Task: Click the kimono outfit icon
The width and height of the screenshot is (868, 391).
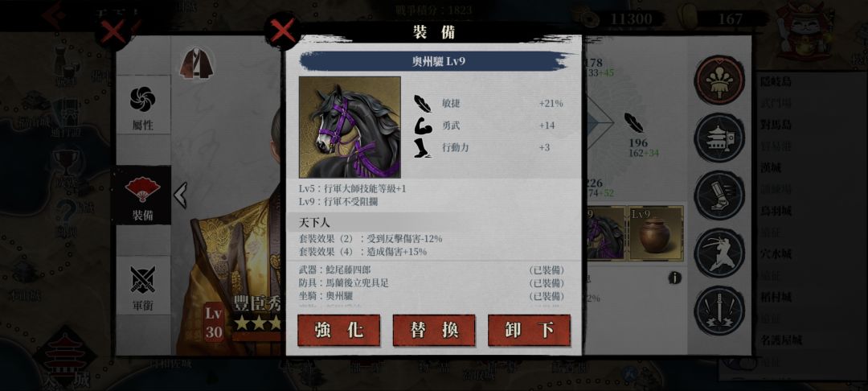Action: coord(197,63)
